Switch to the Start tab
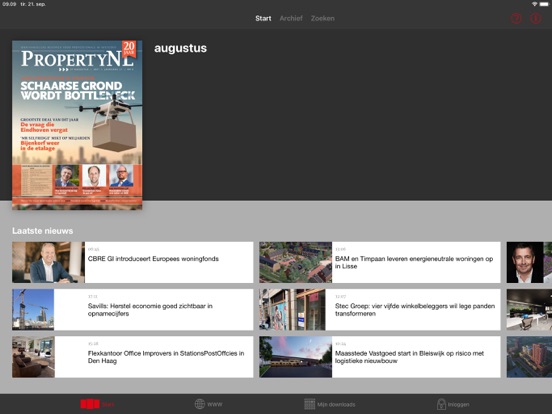 263,18
